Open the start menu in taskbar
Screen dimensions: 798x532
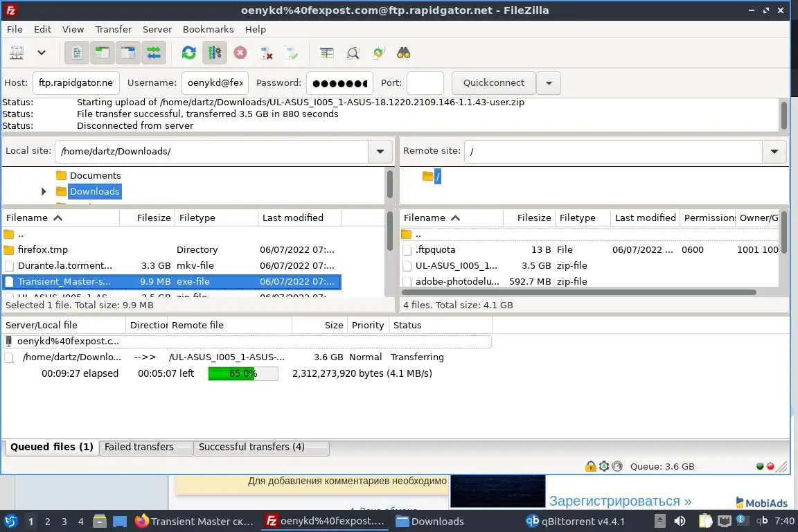(10, 521)
